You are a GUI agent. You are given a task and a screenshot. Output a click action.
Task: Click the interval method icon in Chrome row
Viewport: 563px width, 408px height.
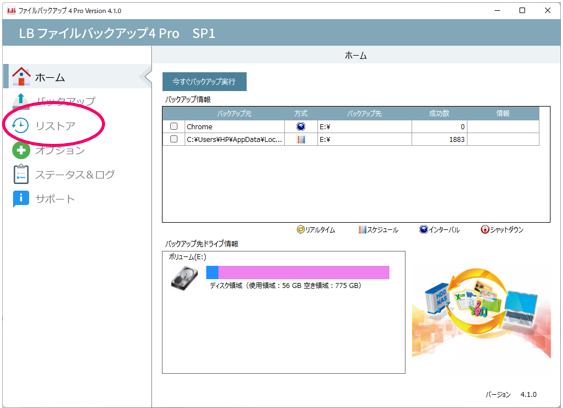(301, 126)
